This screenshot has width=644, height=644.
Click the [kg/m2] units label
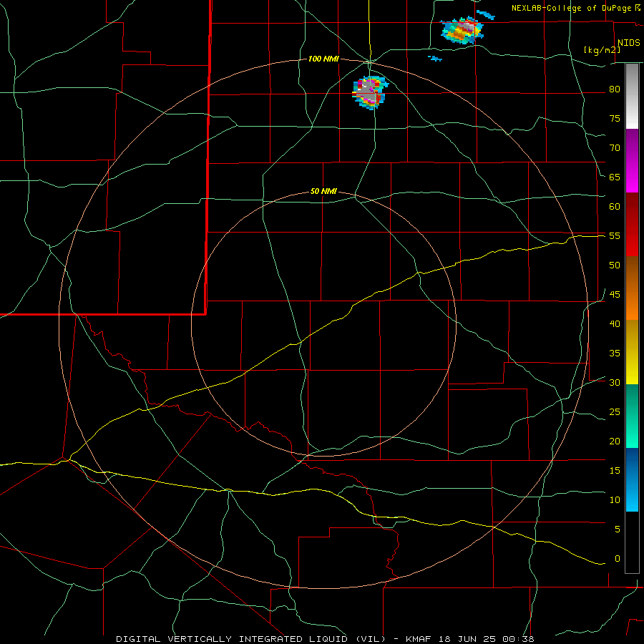click(x=602, y=50)
